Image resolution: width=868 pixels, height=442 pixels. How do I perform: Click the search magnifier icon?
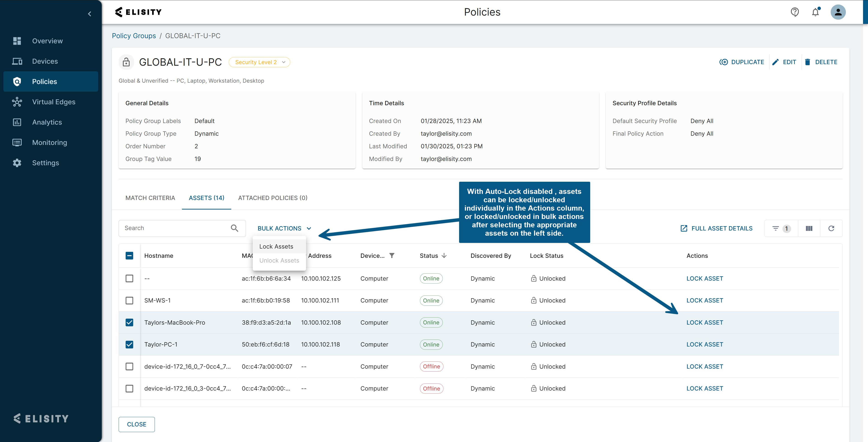(x=235, y=228)
